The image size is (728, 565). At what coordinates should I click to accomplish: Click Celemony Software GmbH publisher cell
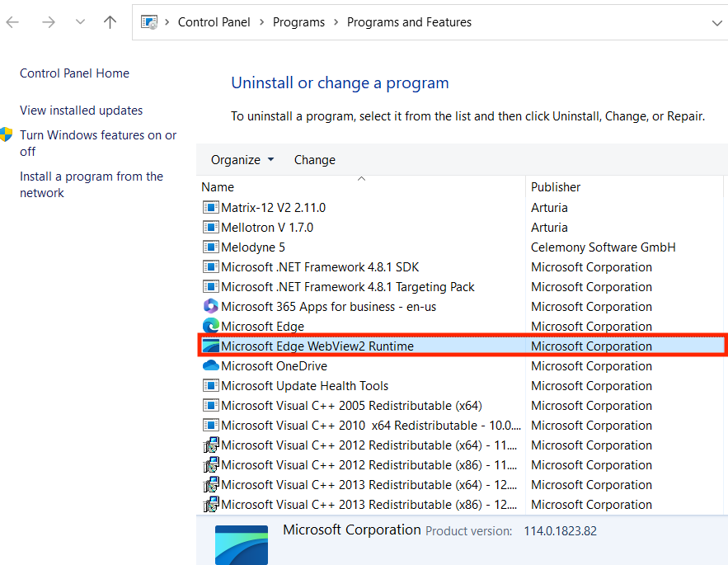click(x=604, y=247)
